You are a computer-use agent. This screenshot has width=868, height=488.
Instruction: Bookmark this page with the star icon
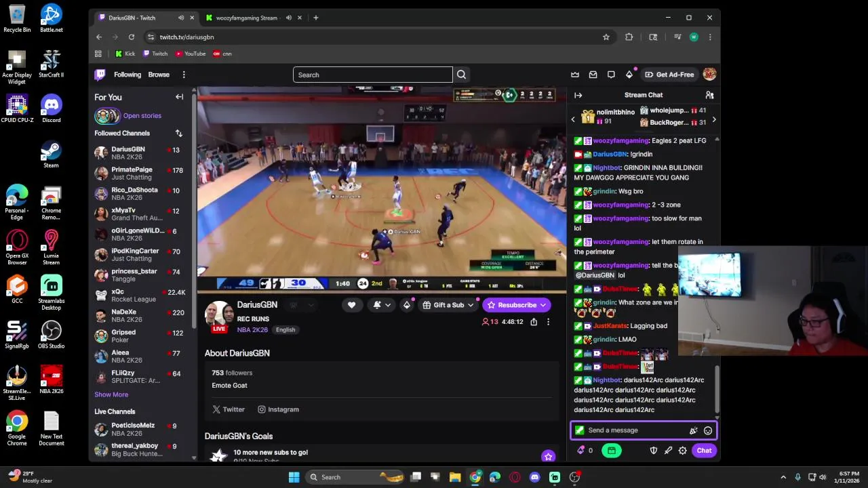point(606,37)
